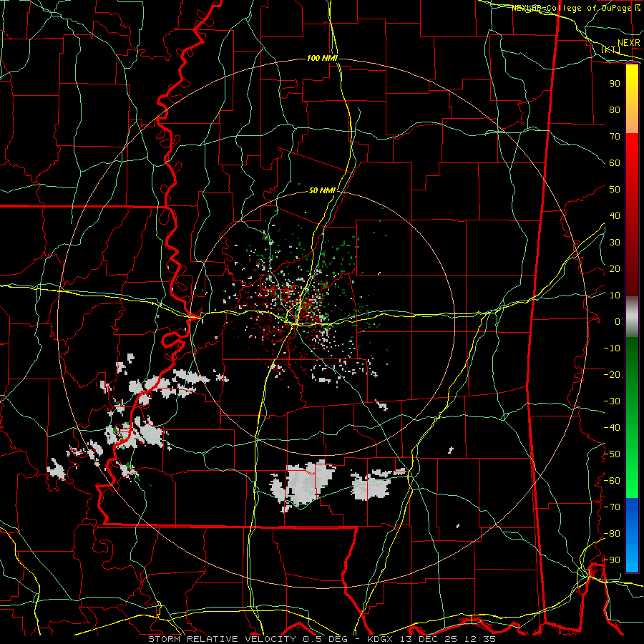Click the 80 value on velocity scale
Image resolution: width=644 pixels, height=644 pixels.
point(615,109)
